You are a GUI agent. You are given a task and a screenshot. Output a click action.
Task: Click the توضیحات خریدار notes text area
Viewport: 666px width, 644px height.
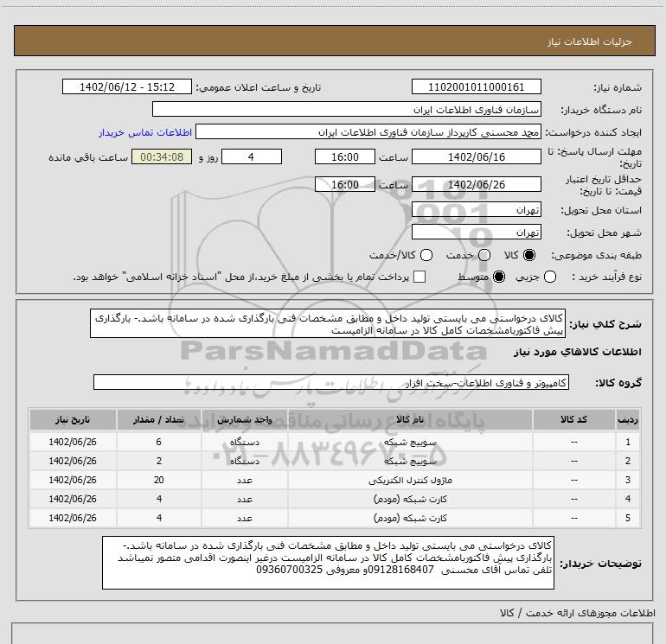[x=329, y=563]
